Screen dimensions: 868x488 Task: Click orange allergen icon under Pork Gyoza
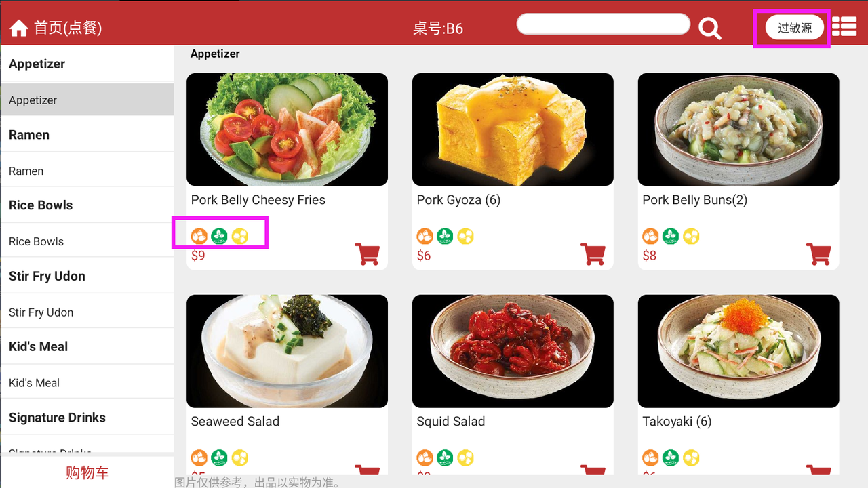click(x=425, y=236)
